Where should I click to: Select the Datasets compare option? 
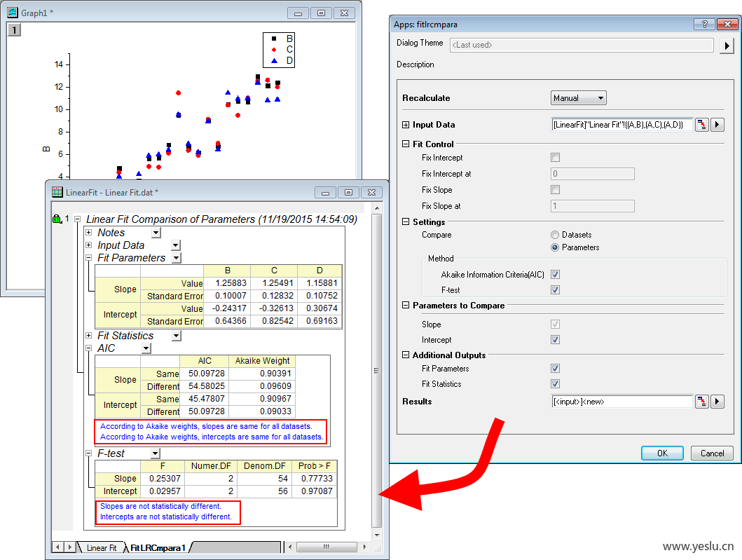[555, 235]
